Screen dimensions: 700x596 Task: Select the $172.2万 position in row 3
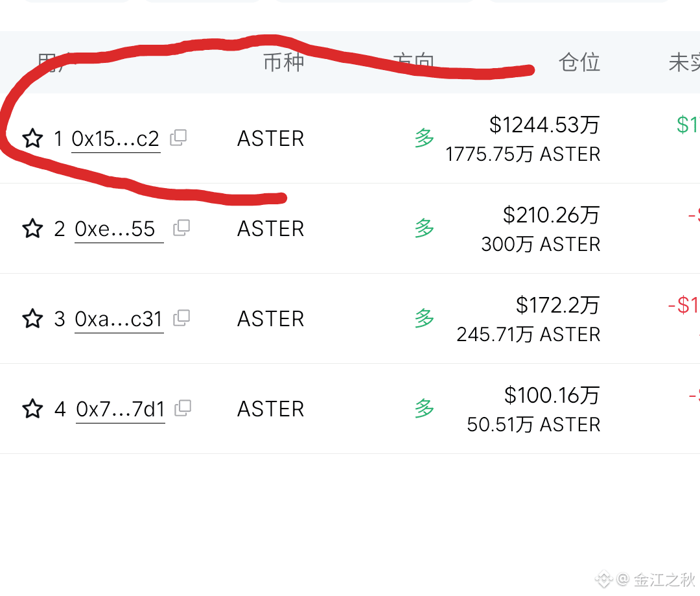(x=557, y=305)
